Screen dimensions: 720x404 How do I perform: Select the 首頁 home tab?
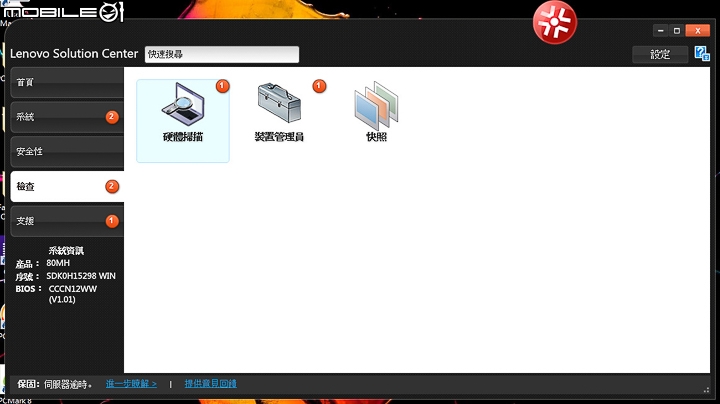67,82
